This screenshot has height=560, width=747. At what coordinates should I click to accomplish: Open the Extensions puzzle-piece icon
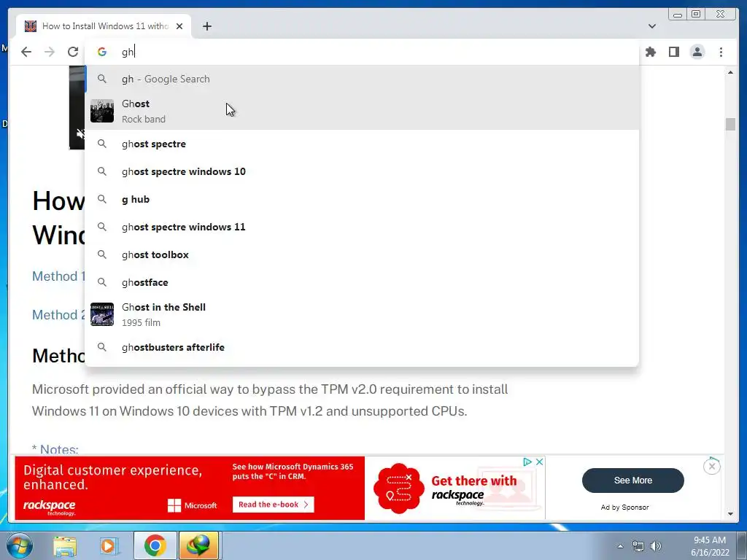pyautogui.click(x=650, y=52)
